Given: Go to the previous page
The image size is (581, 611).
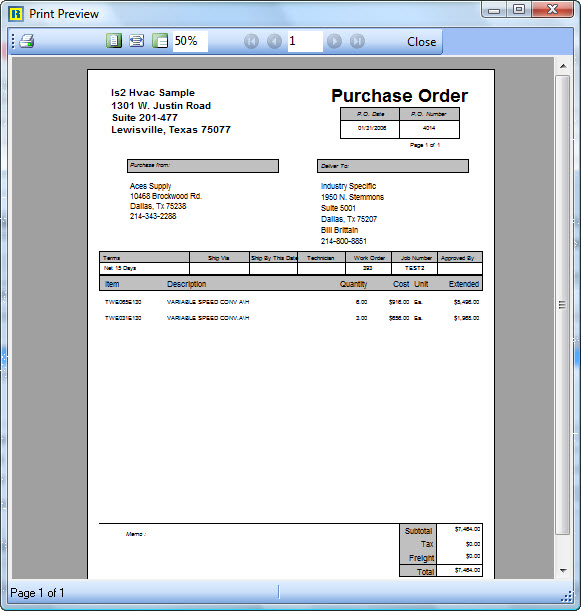Looking at the screenshot, I should tap(274, 41).
